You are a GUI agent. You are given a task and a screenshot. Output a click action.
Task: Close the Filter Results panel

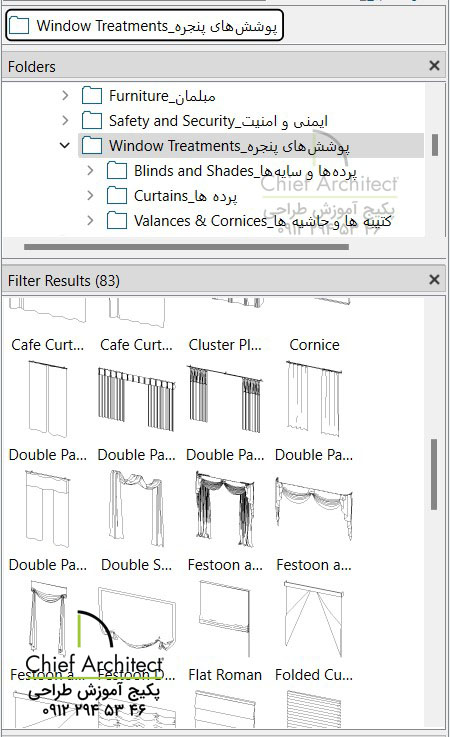434,280
